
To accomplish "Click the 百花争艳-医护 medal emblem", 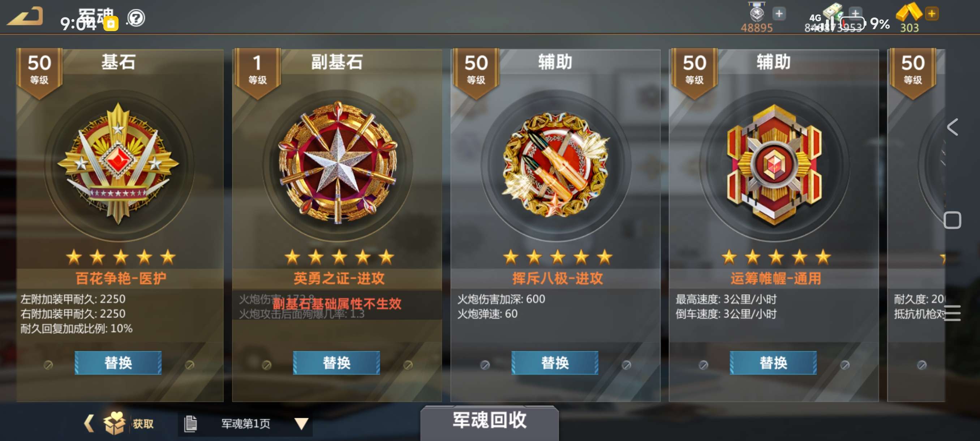I will [x=118, y=164].
